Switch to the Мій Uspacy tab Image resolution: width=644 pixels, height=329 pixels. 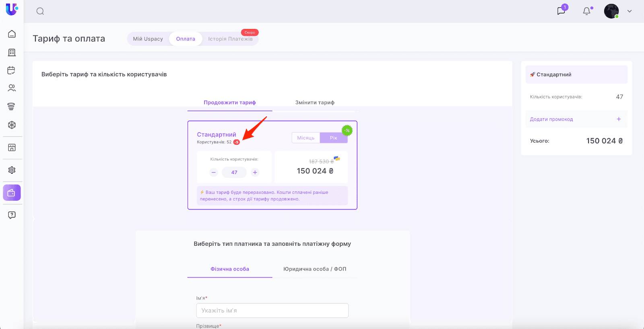[148, 39]
